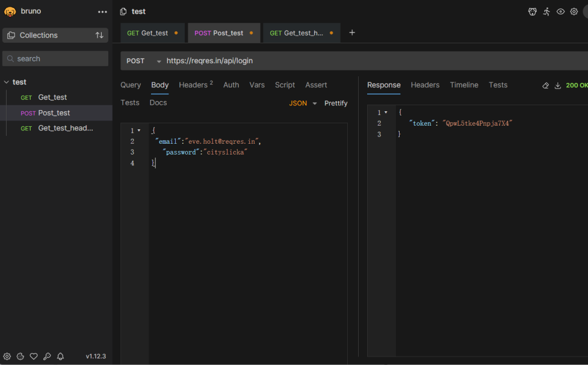Open the request Tests tab

pos(130,103)
